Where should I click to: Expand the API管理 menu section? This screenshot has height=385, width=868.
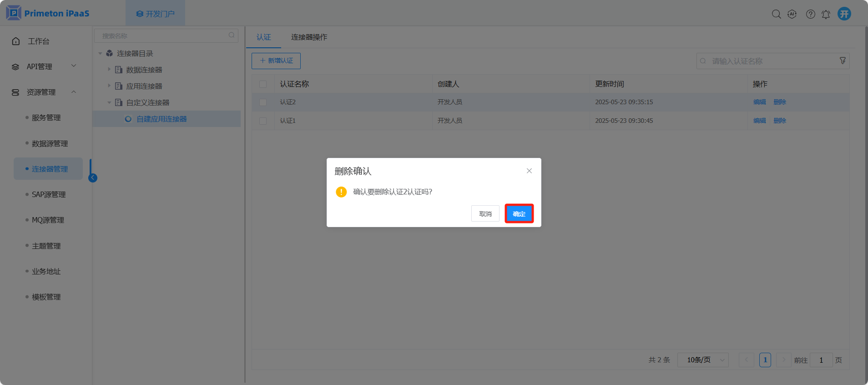(44, 66)
